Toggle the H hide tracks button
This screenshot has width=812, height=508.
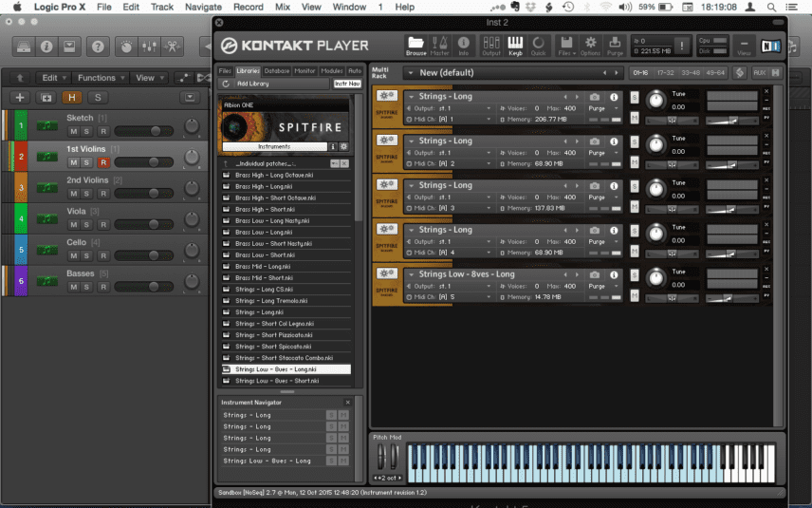(x=71, y=97)
